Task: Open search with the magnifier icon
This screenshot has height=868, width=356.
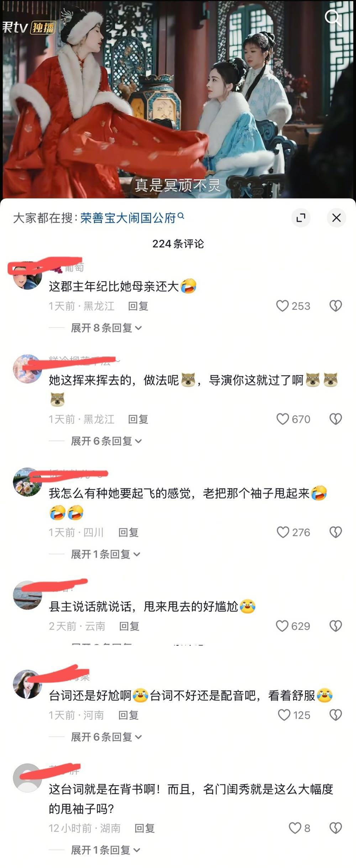Action: [333, 17]
